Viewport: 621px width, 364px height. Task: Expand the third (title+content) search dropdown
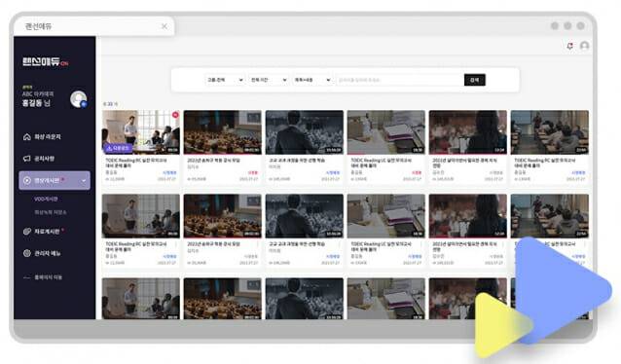pyautogui.click(x=312, y=80)
